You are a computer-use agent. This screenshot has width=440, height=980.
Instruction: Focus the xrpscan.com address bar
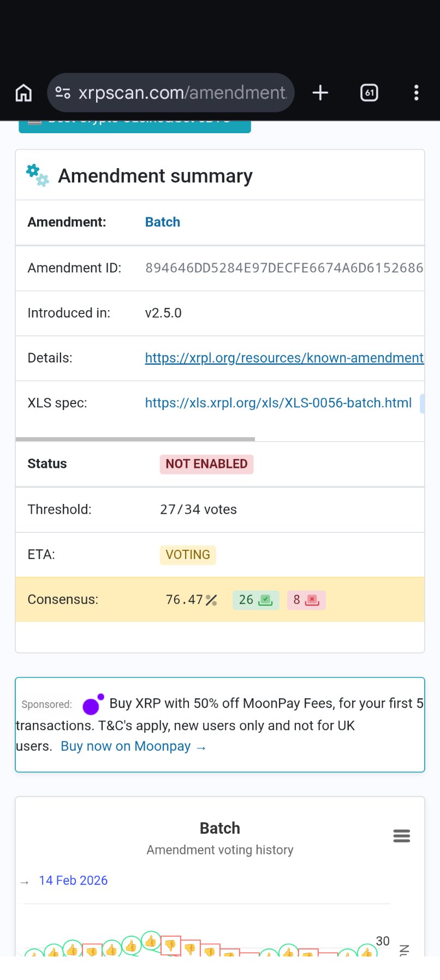click(182, 93)
